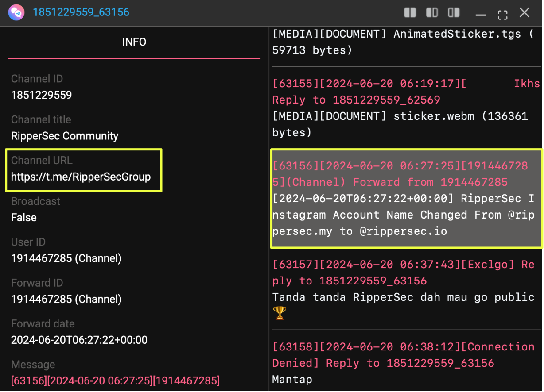Show both panels with split view icon

pos(410,12)
